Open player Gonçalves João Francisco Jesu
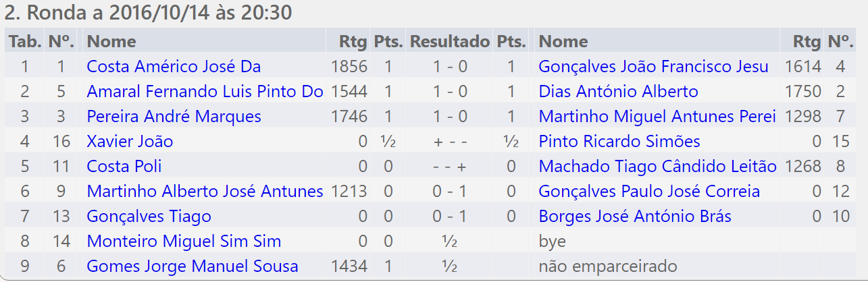Image resolution: width=868 pixels, height=282 pixels. [653, 67]
